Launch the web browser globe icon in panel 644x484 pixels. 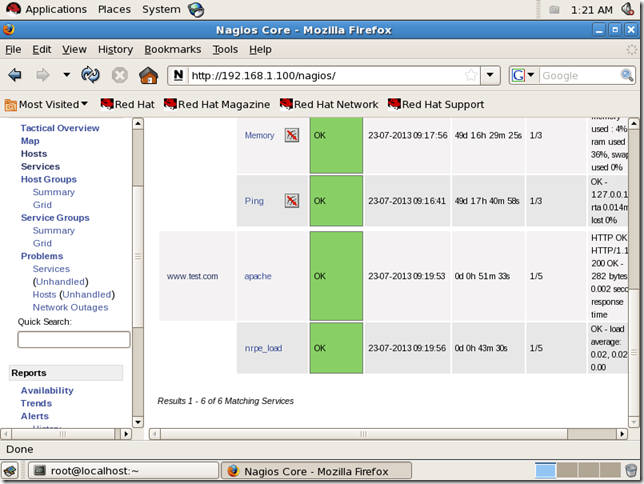(196, 9)
